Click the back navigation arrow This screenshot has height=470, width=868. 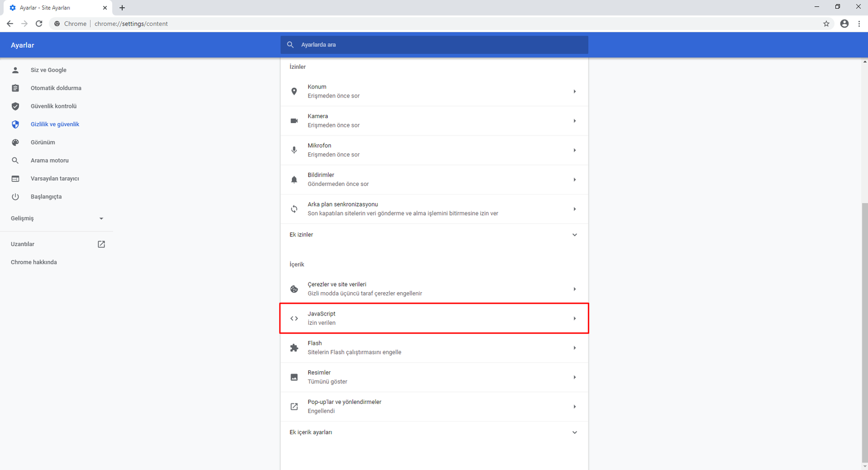point(10,24)
